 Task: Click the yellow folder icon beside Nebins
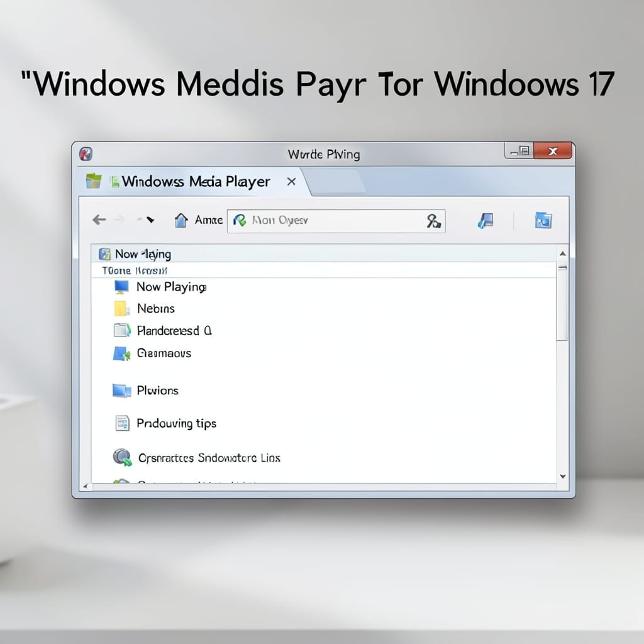pos(121,308)
